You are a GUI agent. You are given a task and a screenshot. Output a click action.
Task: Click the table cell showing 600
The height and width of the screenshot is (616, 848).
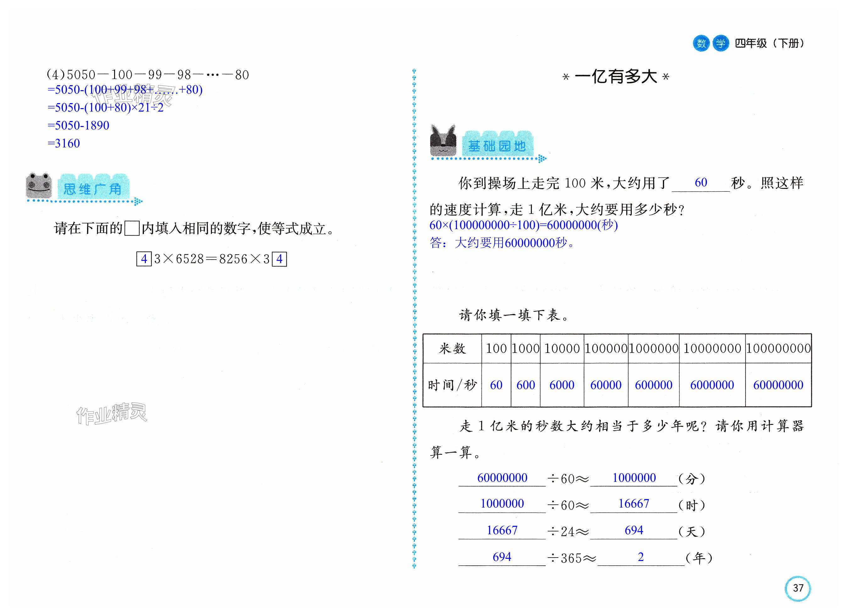coord(525,385)
